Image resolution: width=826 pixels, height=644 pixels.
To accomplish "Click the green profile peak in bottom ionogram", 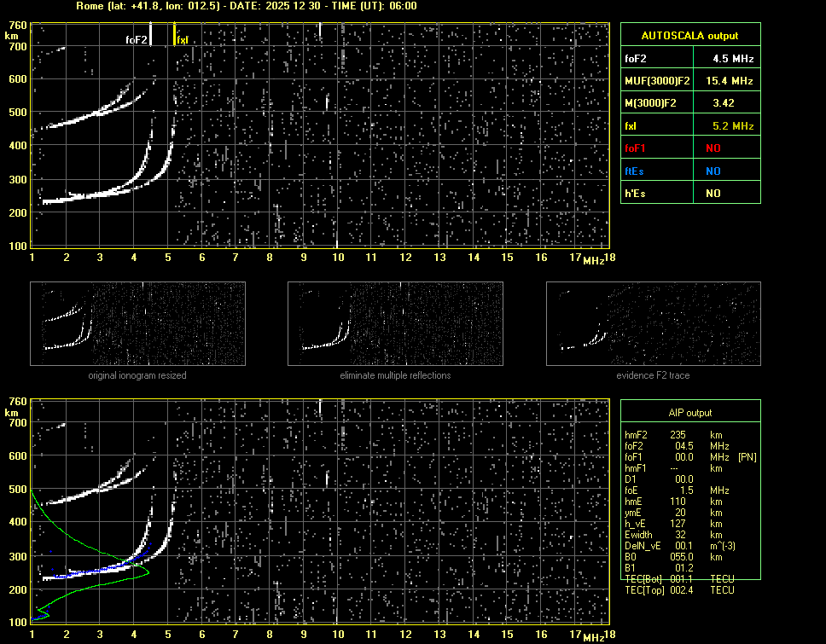I will pyautogui.click(x=148, y=572).
